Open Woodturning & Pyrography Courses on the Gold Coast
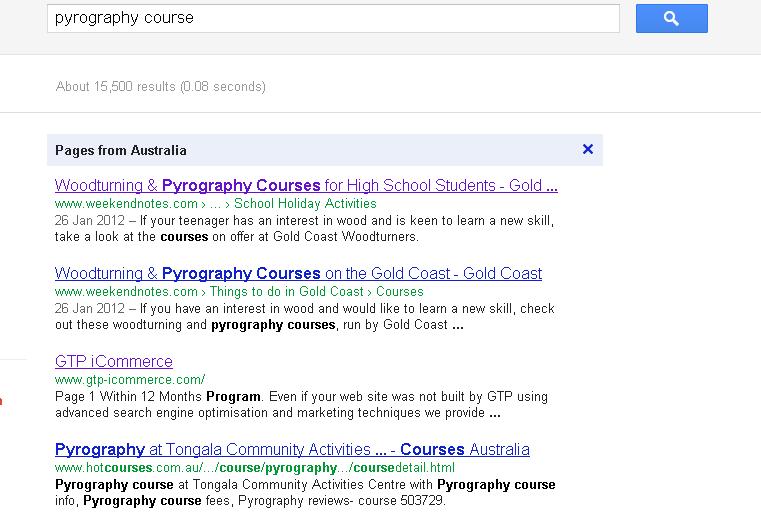The height and width of the screenshot is (529, 761). [x=298, y=274]
